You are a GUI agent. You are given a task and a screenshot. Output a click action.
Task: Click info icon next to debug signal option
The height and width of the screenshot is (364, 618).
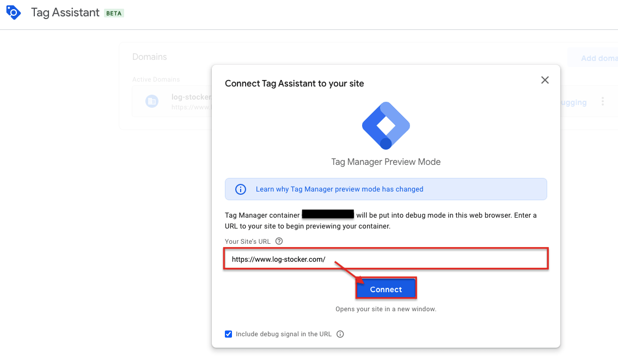[x=340, y=334]
